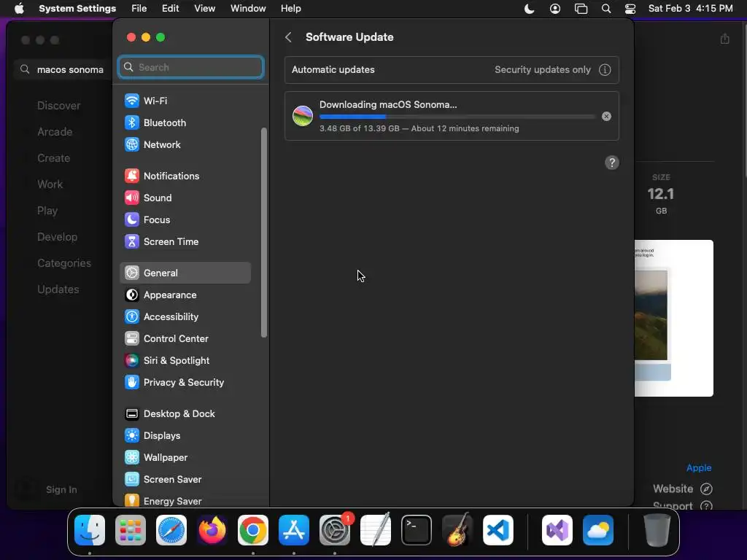747x560 pixels.
Task: Click share icon in App Store window
Action: pos(724,39)
